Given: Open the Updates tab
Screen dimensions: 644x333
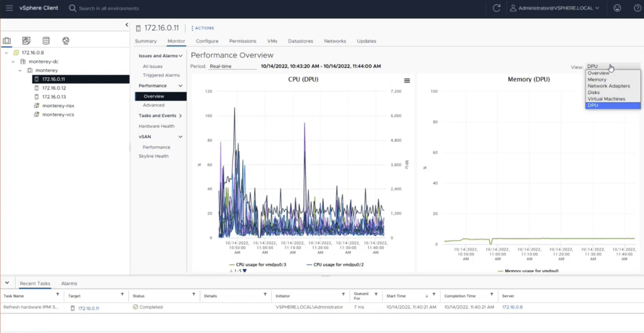Looking at the screenshot, I should pyautogui.click(x=367, y=41).
